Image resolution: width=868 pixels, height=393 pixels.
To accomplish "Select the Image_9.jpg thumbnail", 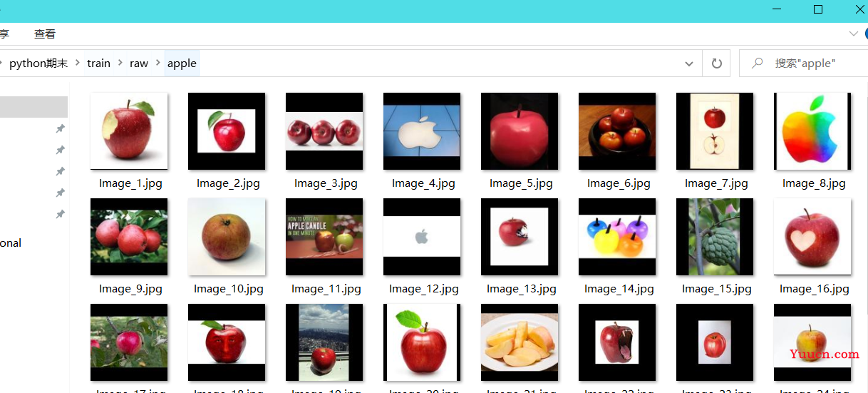I will pyautogui.click(x=129, y=237).
